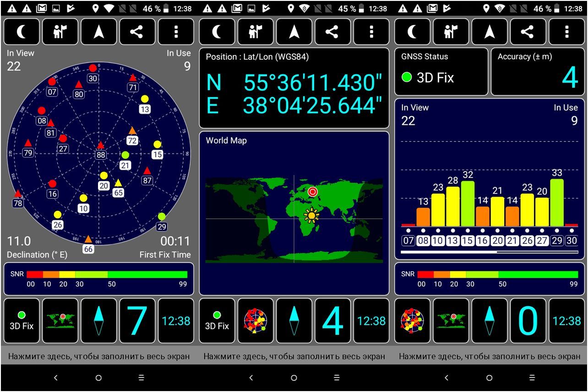Toggle night mode moon on Lat/Lon screen
The width and height of the screenshot is (588, 392).
[217, 32]
